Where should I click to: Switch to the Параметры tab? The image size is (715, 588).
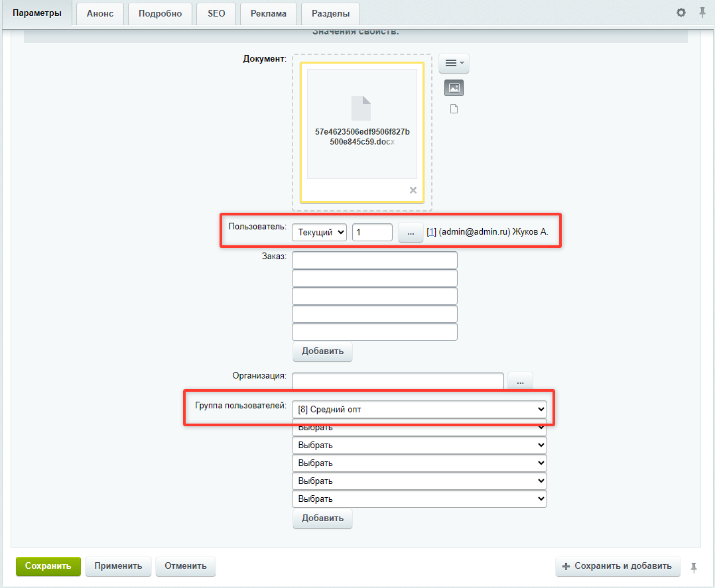(x=37, y=13)
